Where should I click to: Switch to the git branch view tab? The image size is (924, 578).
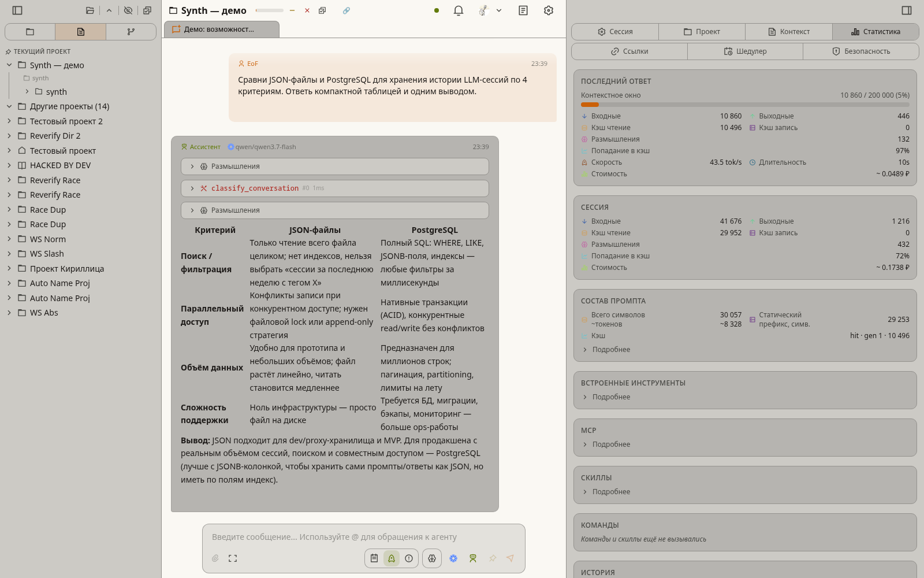click(x=131, y=32)
